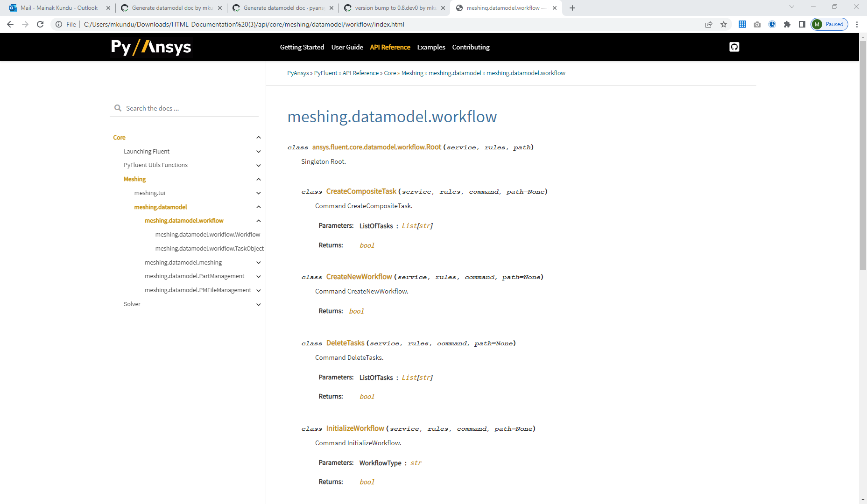Click the file info icon in address bar
This screenshot has height=504, width=867.
click(x=59, y=24)
